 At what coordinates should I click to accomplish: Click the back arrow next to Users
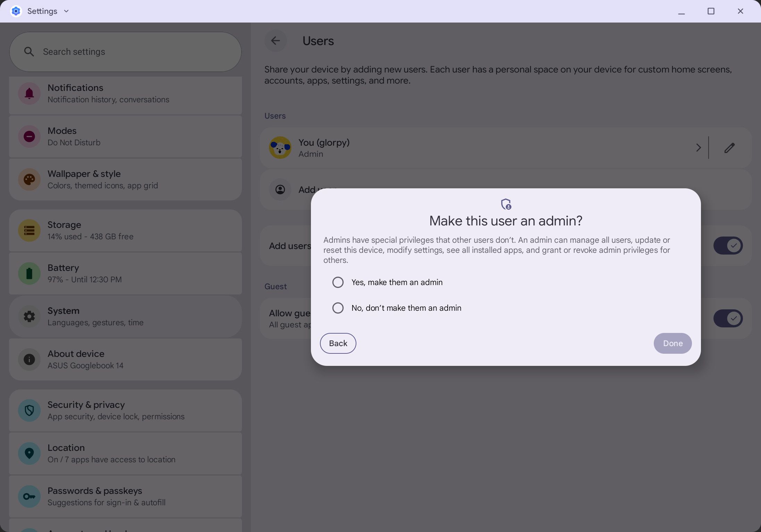click(276, 41)
